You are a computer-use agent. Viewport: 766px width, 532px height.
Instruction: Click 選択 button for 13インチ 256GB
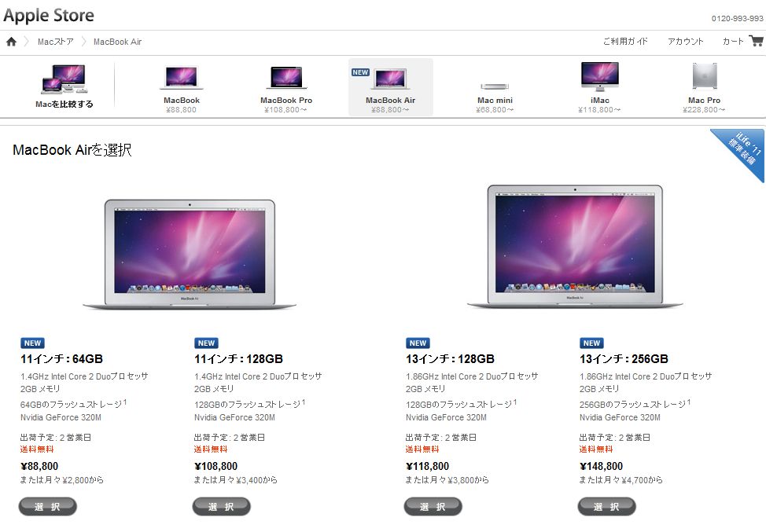[x=606, y=507]
